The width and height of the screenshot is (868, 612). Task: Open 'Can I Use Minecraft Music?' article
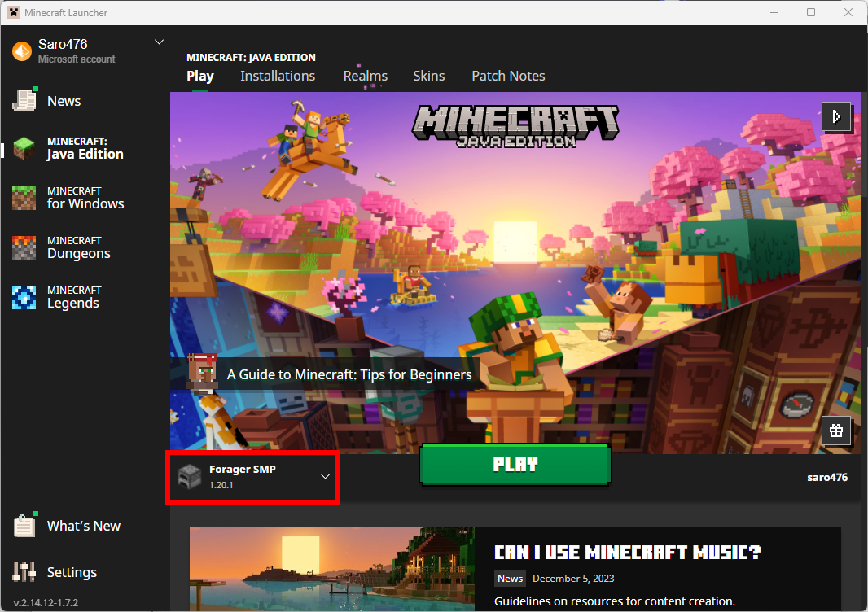pyautogui.click(x=627, y=553)
